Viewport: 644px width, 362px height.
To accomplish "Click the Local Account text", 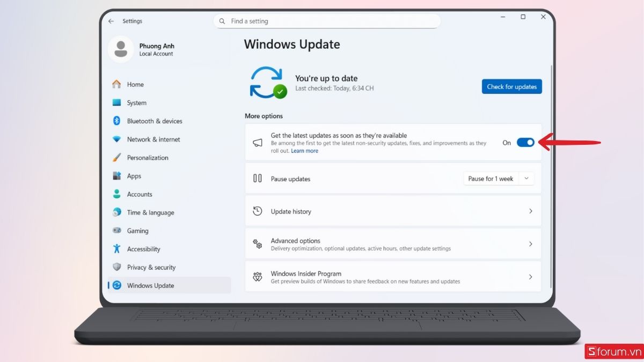I will pyautogui.click(x=156, y=54).
